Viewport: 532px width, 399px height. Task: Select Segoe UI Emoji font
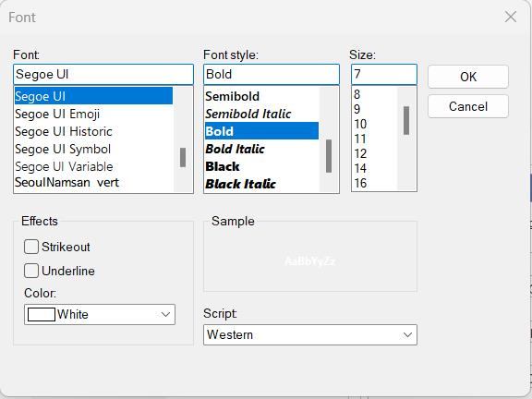(x=93, y=114)
